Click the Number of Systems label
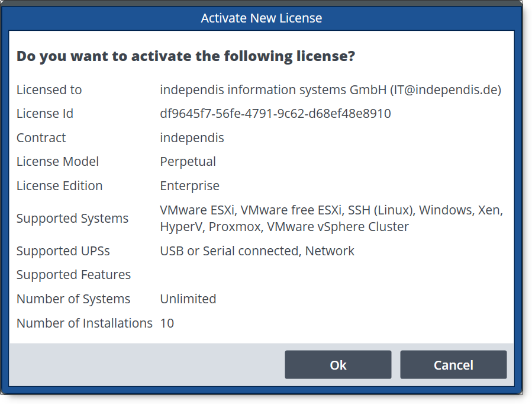The width and height of the screenshot is (532, 404). (73, 299)
